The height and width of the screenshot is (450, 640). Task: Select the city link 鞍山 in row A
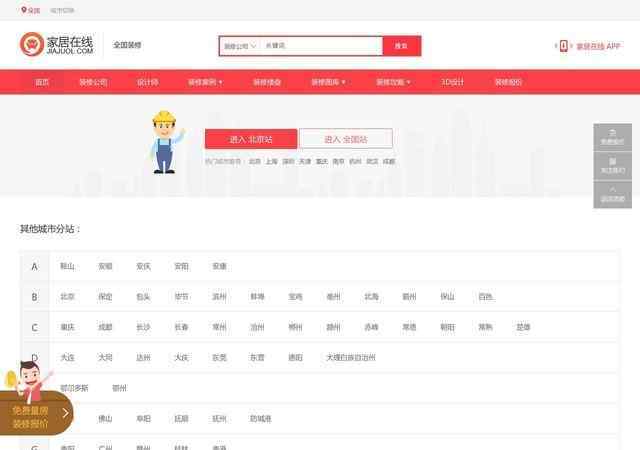(x=67, y=267)
